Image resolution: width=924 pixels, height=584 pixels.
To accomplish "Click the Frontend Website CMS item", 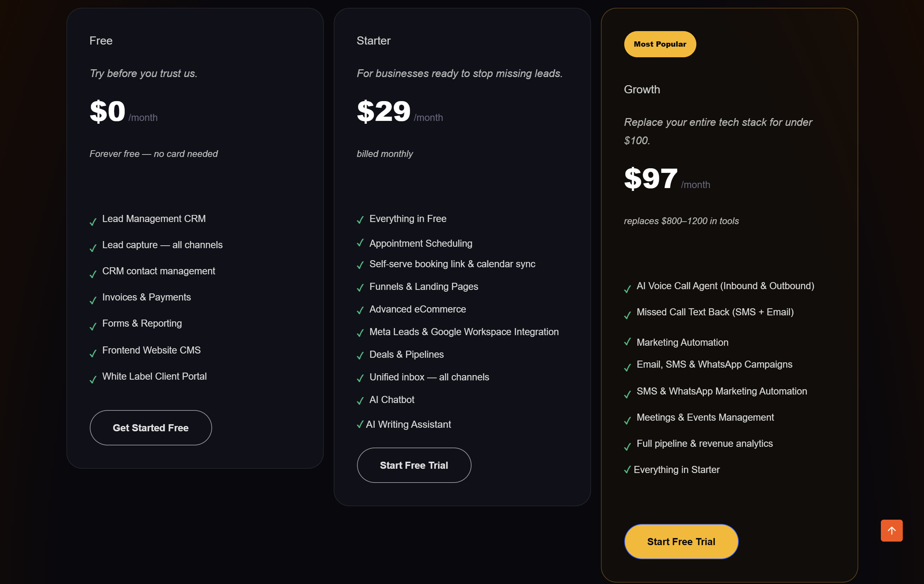I will (x=151, y=350).
